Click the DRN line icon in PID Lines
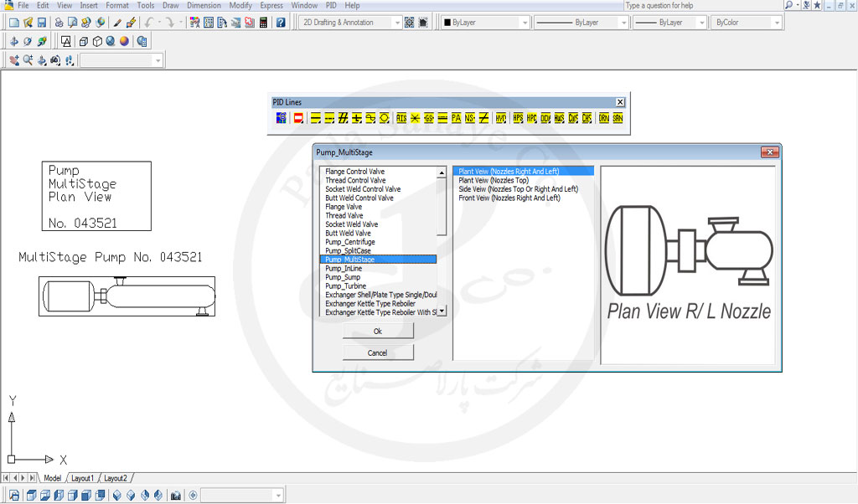This screenshot has height=504, width=858. pos(604,118)
